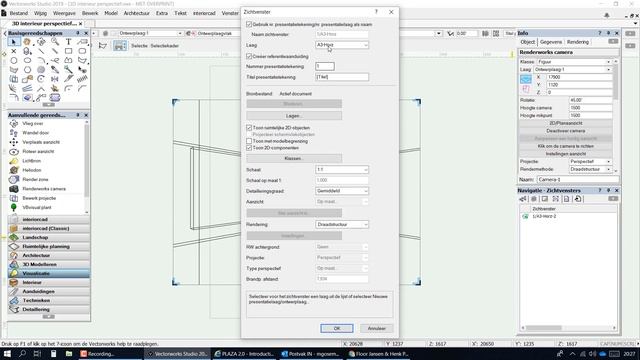Screen dimensions: 640x360
Task: Select the Heliodon tool
Action: 31,170
